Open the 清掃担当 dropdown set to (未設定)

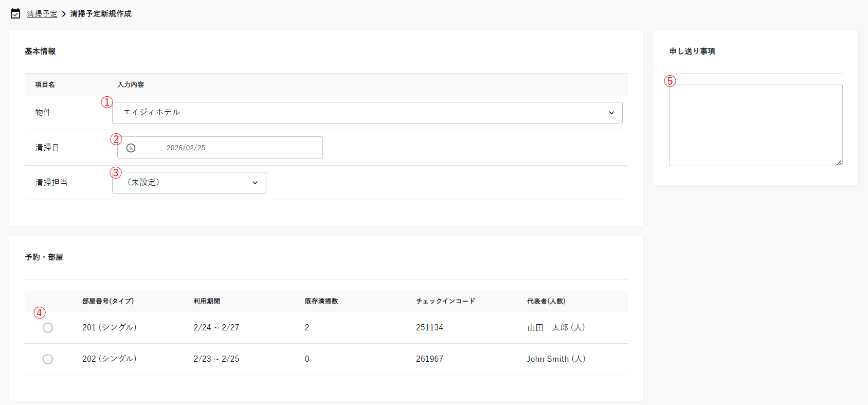click(189, 183)
